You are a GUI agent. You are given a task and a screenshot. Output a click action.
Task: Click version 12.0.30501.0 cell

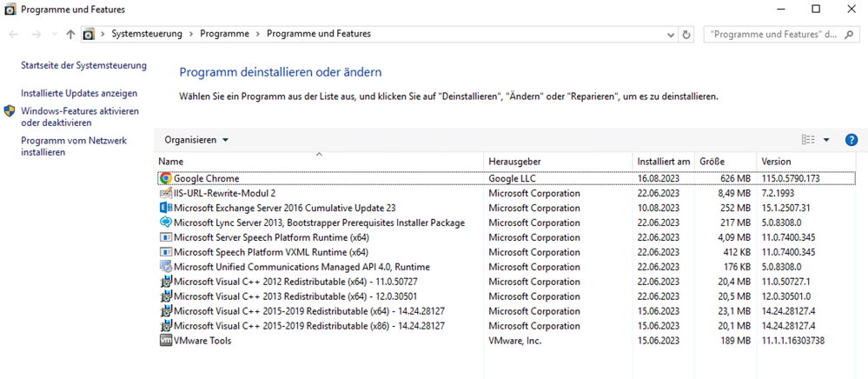[x=786, y=296]
